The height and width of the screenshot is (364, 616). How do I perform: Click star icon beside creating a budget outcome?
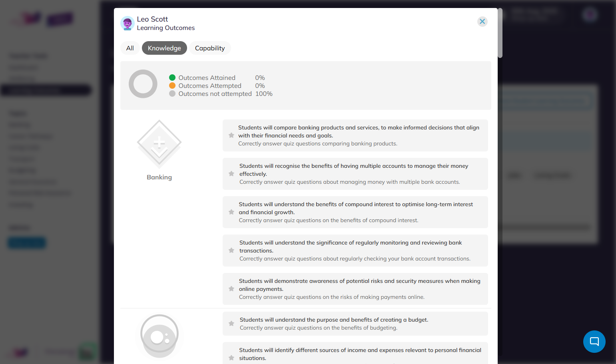231,324
